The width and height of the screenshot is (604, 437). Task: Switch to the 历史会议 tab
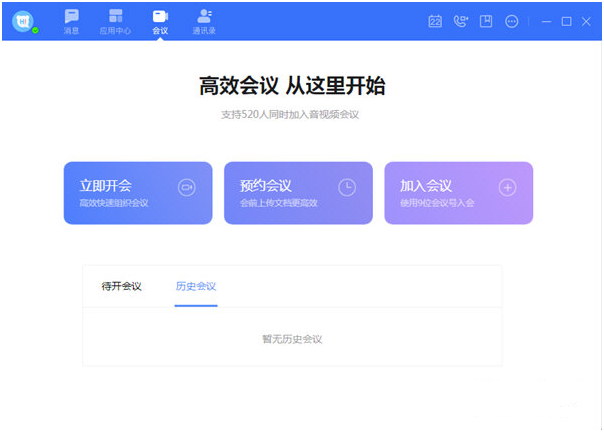(x=196, y=286)
